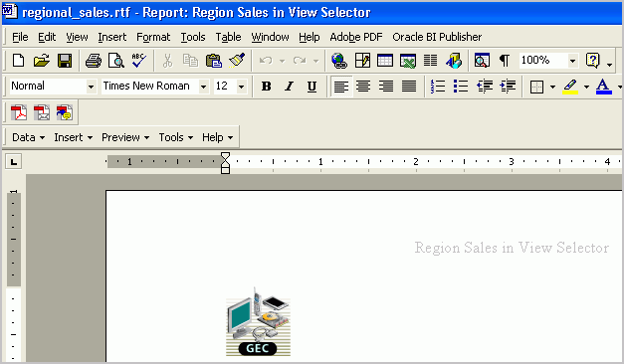Apply bulleted list formatting
The height and width of the screenshot is (364, 624).
tap(461, 86)
